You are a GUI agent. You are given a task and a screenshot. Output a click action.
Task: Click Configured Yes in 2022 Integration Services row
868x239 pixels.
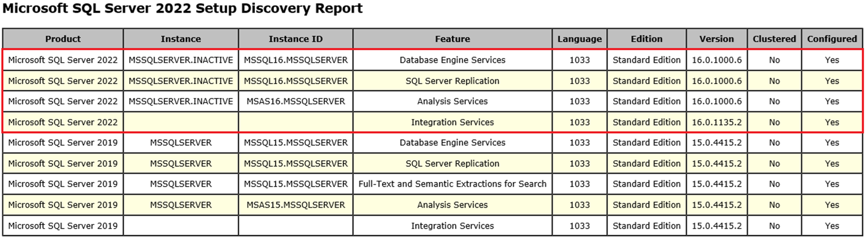pyautogui.click(x=832, y=122)
